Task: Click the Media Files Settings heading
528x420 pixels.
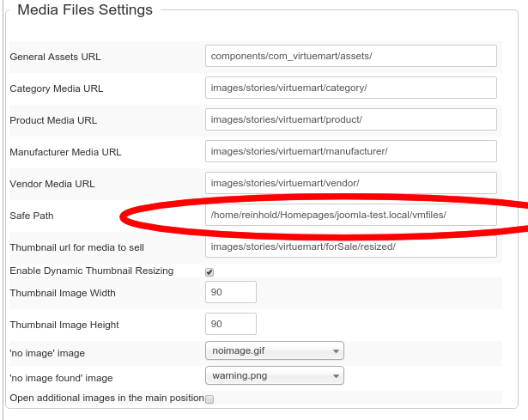Action: point(85,10)
